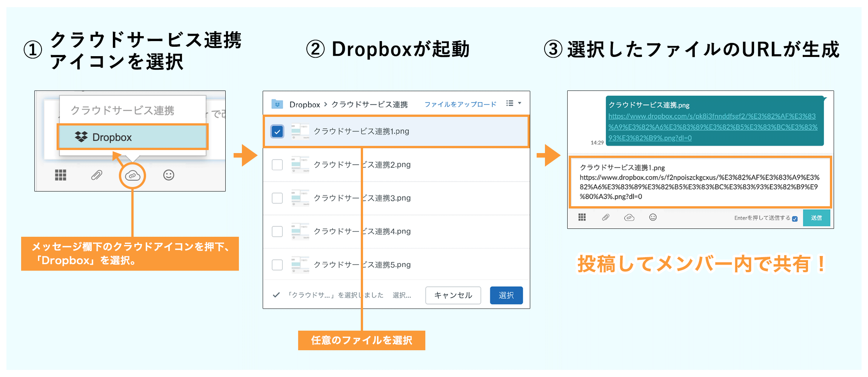Go to Dropbox root in breadcrumb
This screenshot has height=377, width=868.
pyautogui.click(x=305, y=104)
